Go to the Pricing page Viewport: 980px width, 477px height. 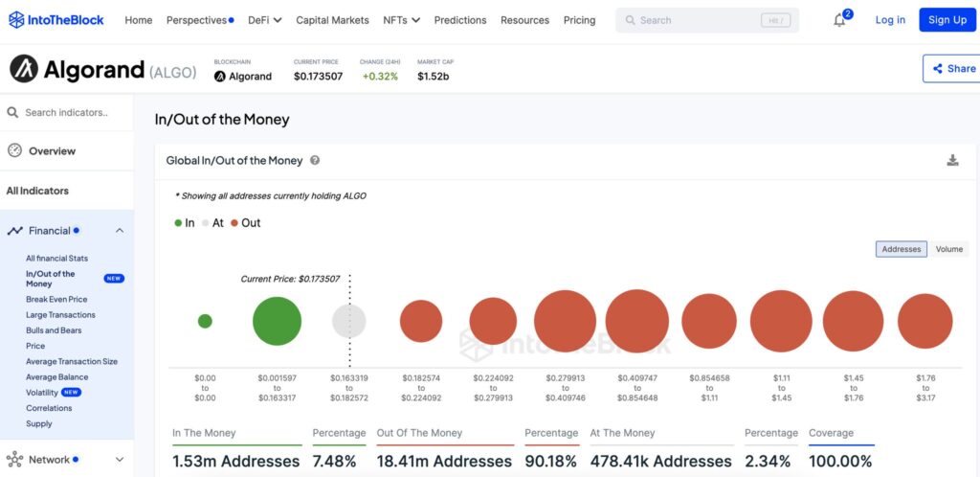579,20
